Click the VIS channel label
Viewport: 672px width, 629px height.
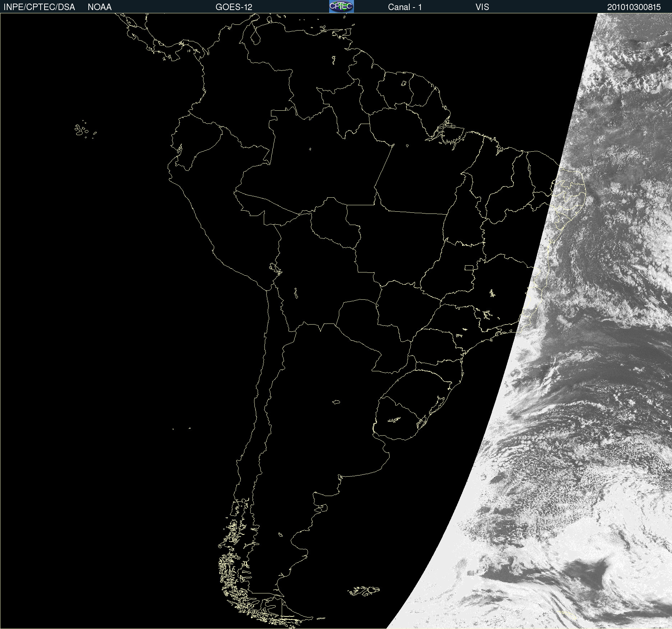[x=482, y=7]
